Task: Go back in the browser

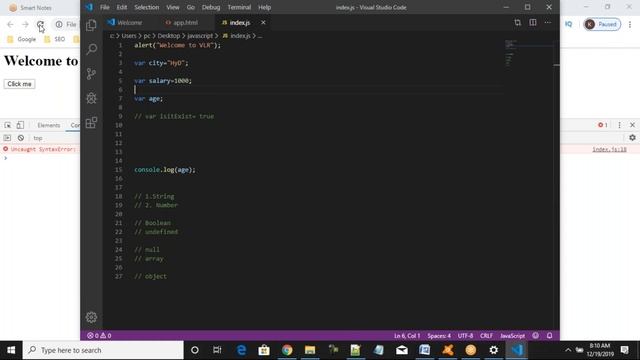Action: point(10,25)
